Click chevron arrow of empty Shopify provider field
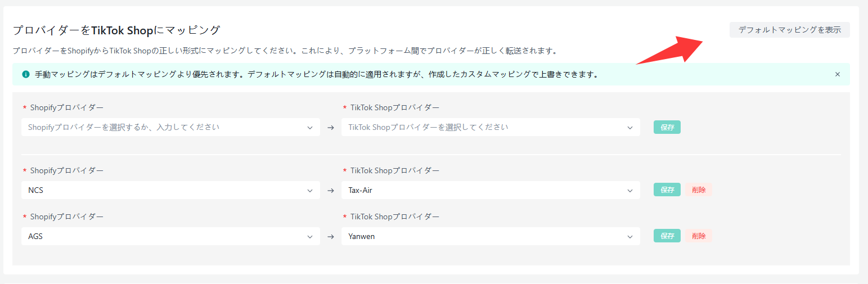The image size is (868, 284). [310, 128]
